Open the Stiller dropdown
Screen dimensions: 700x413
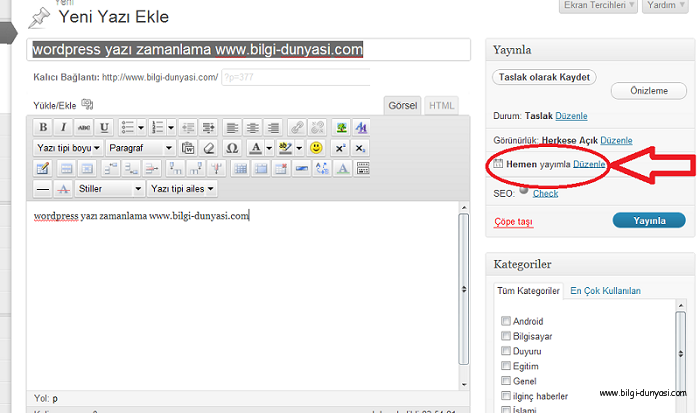tap(109, 189)
